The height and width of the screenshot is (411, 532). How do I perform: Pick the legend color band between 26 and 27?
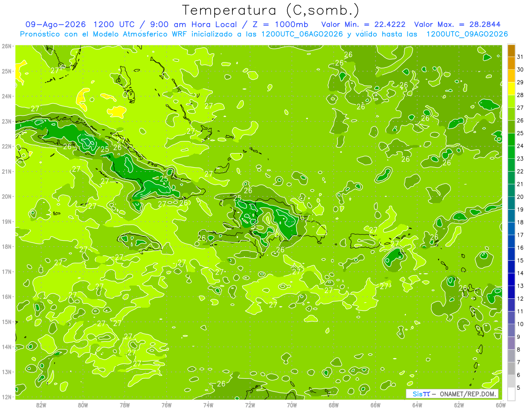[511, 114]
